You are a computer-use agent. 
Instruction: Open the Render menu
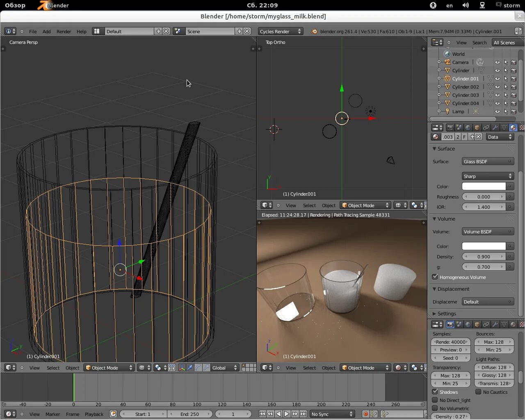pos(64,32)
